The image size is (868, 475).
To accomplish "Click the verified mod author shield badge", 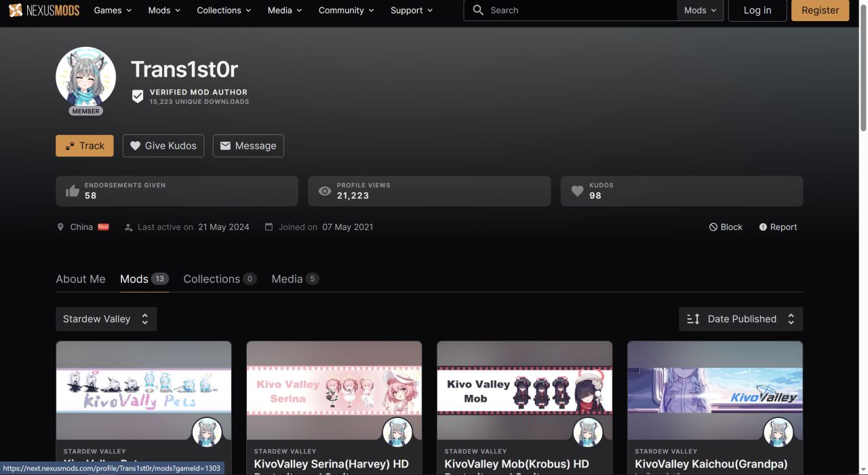I will [138, 96].
